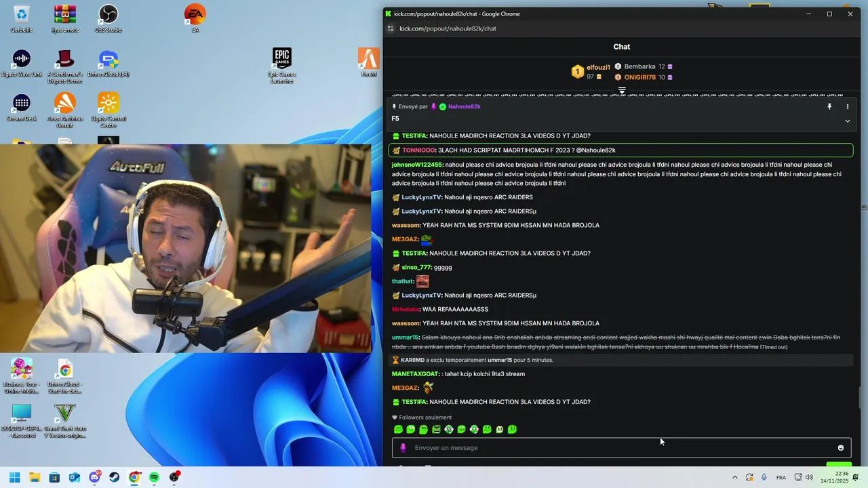
Task: Open Avast Antivirus Gratuit desktop icon
Action: 64,110
